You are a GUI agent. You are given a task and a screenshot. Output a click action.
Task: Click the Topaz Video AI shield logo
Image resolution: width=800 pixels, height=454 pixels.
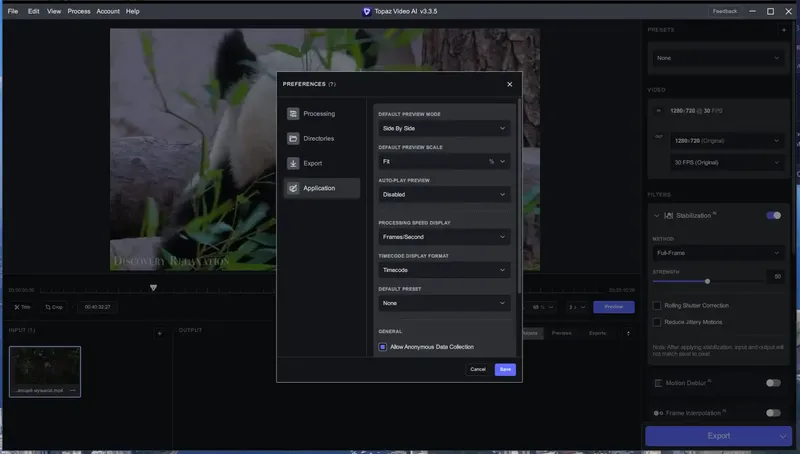tap(366, 11)
